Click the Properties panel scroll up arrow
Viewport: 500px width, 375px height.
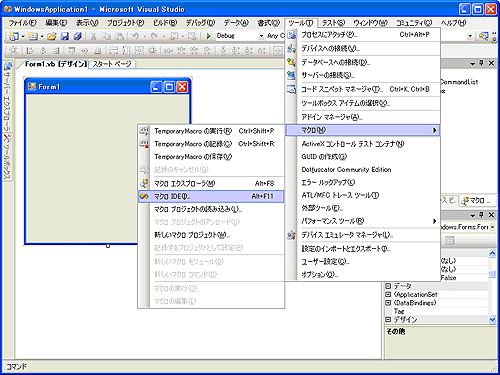492,253
